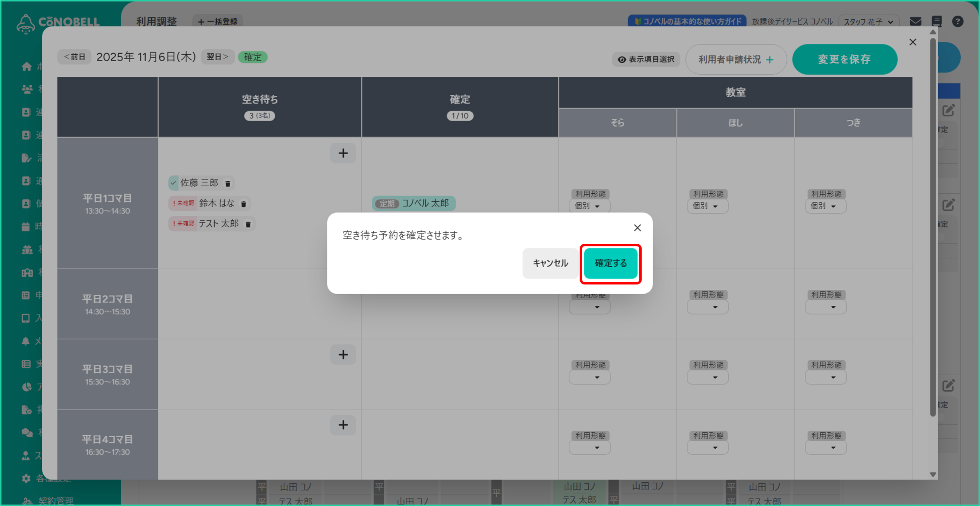Add waitlist entry for 平日3コマ目

coord(343,354)
